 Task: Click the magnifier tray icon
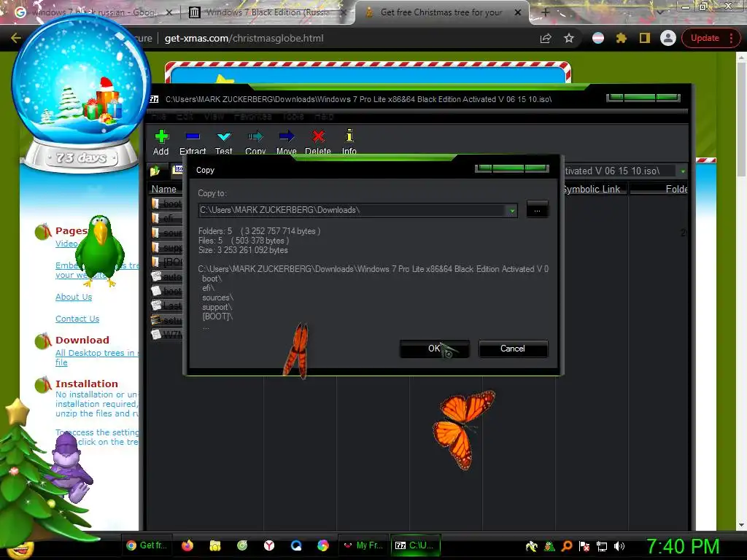pos(566,545)
